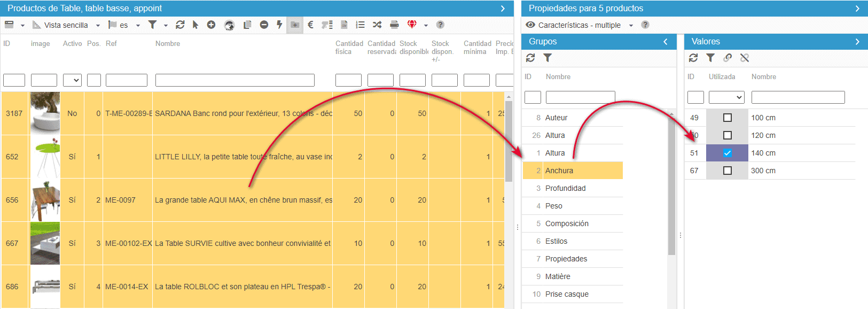868x309 pixels.
Task: Open the Características - multiple panel selector
Action: (x=580, y=25)
